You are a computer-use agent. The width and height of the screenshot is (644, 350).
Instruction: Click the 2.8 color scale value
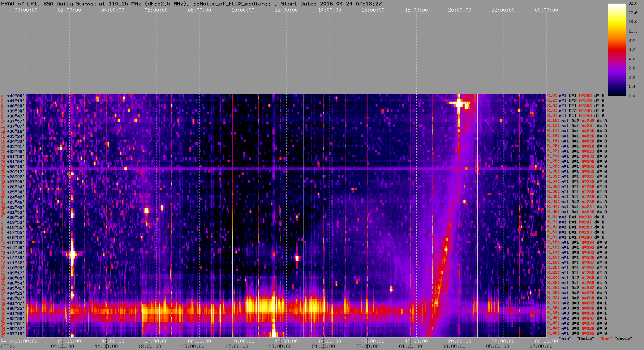[x=632, y=68]
